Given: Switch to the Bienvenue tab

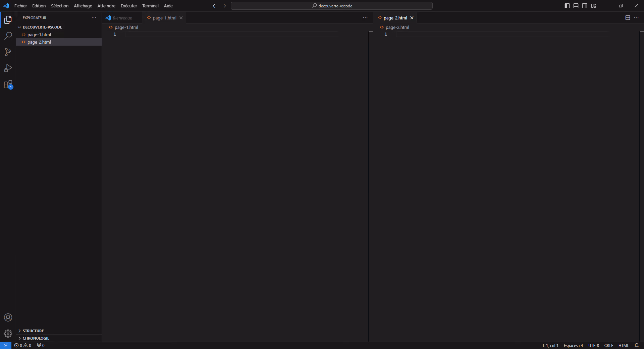Looking at the screenshot, I should tap(122, 18).
